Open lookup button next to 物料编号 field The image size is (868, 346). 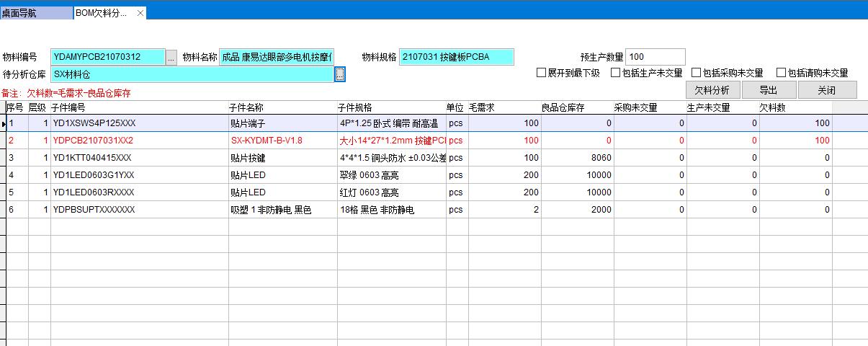pos(171,58)
